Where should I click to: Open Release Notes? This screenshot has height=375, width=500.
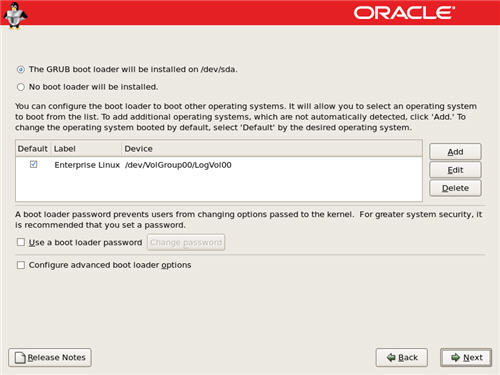coord(50,358)
